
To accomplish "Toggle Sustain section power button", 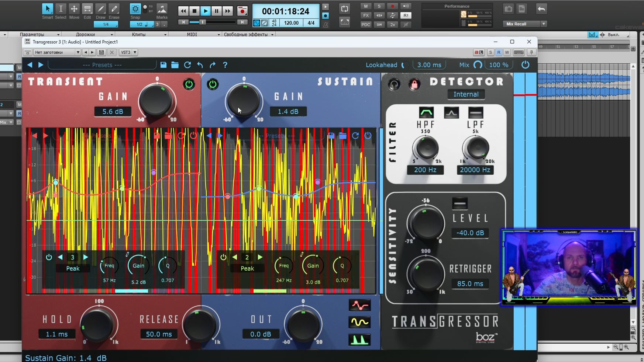I will [x=213, y=84].
